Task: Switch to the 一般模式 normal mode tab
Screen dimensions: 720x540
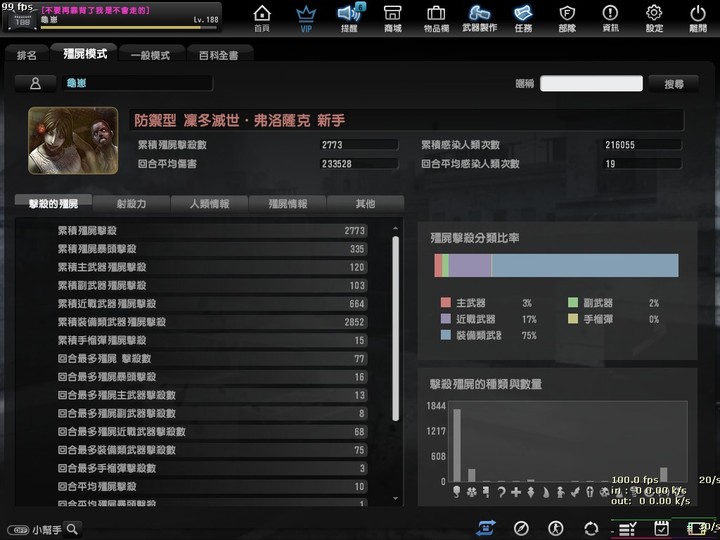Action: pyautogui.click(x=151, y=56)
